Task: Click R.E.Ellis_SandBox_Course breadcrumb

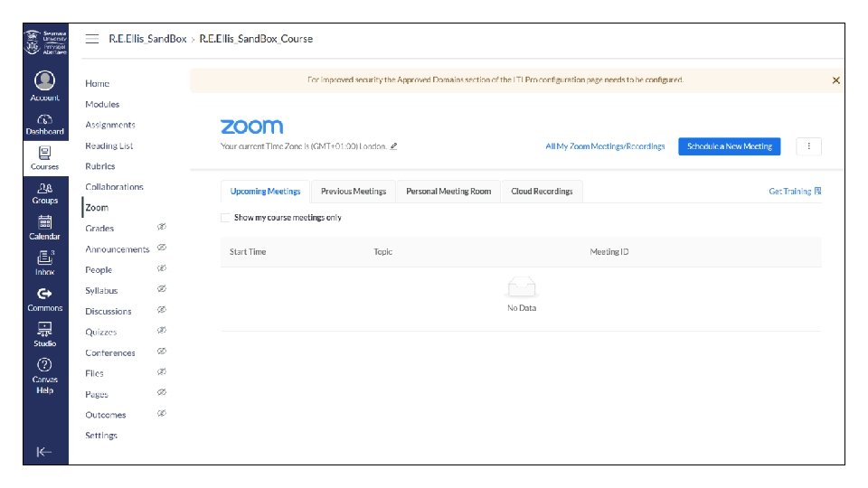Action: (x=256, y=39)
